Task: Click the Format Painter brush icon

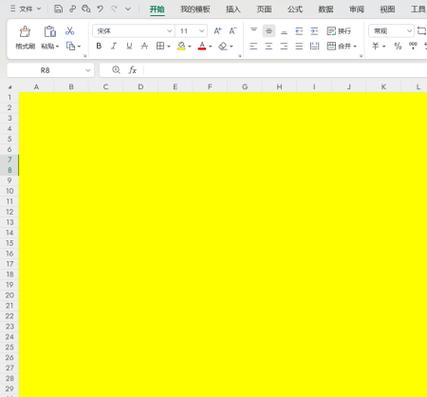Action: (x=25, y=32)
